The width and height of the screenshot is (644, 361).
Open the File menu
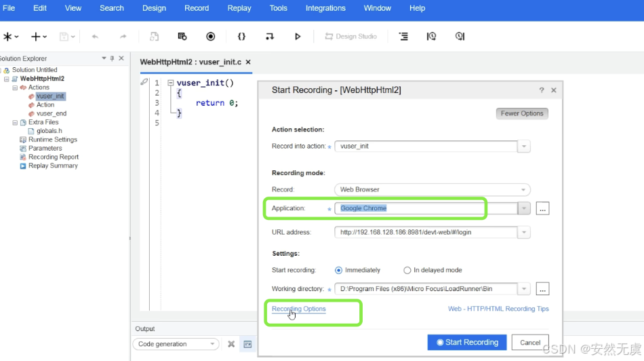(9, 8)
